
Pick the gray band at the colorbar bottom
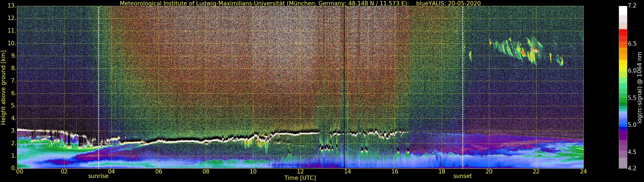click(623, 163)
